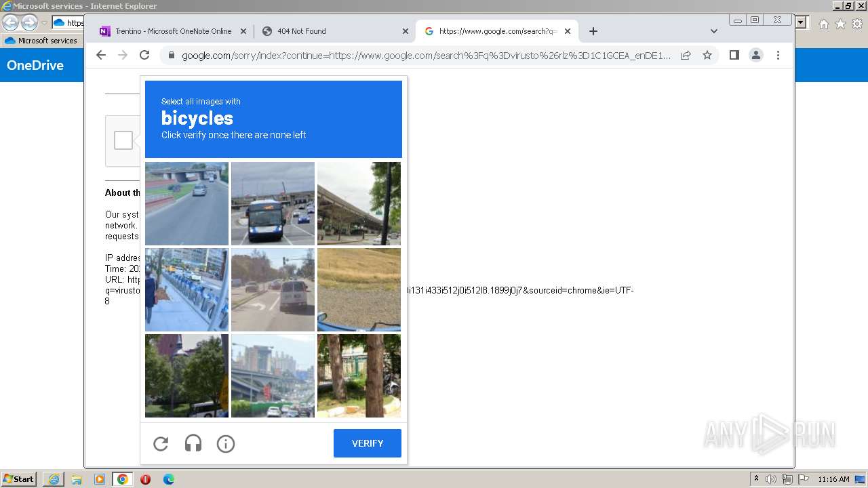This screenshot has width=868, height=488.
Task: Reload the Google sorry page in Chrome
Action: coord(144,56)
